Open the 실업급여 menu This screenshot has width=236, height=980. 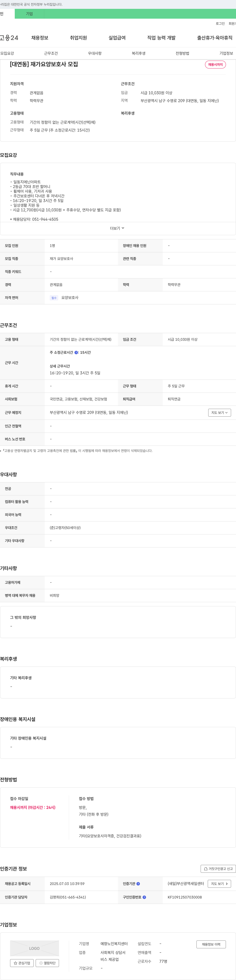(x=117, y=38)
